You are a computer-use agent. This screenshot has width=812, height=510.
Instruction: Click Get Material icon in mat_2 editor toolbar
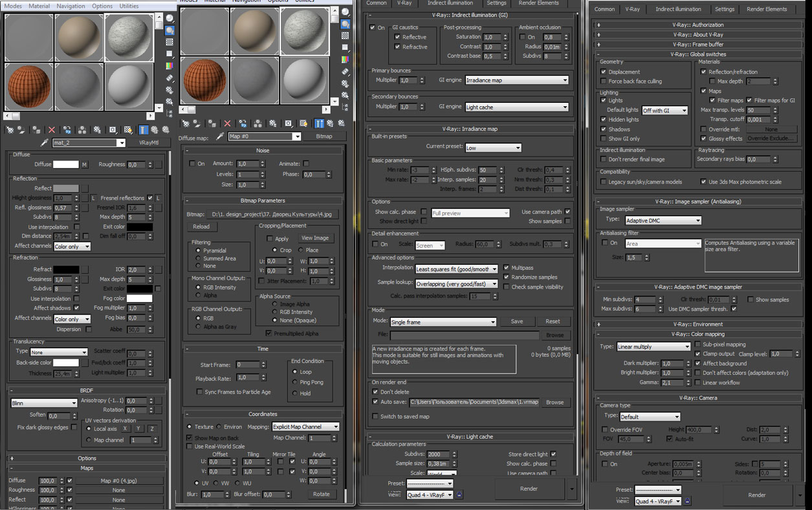[x=10, y=130]
